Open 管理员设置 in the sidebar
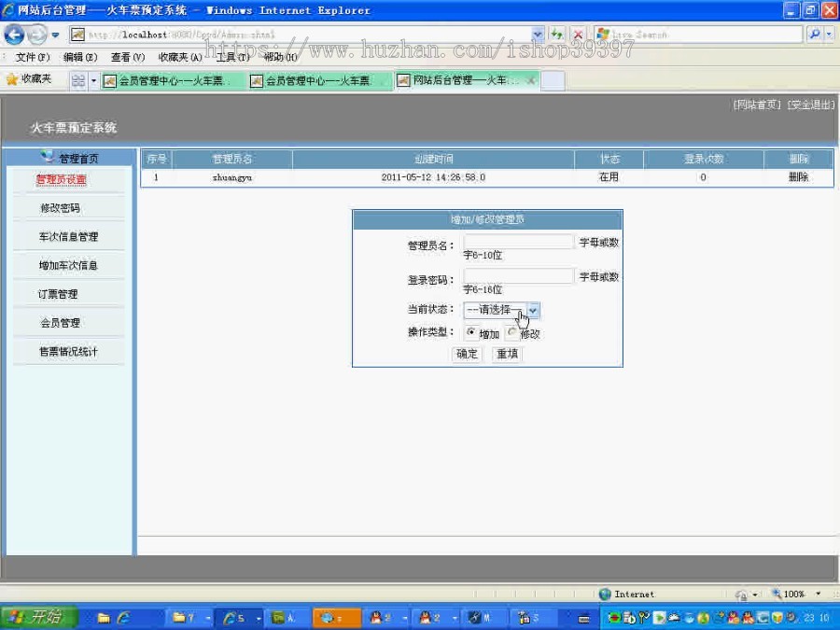Viewport: 840px width, 630px height. point(61,179)
